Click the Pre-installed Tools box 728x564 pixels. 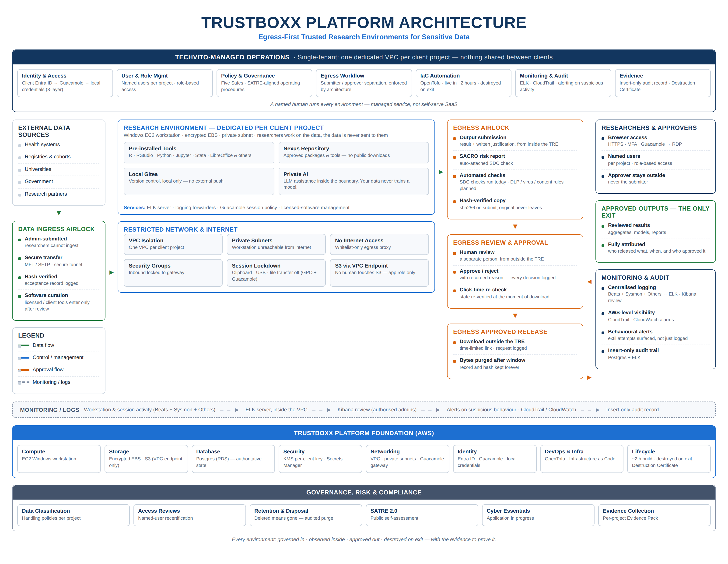(x=199, y=152)
